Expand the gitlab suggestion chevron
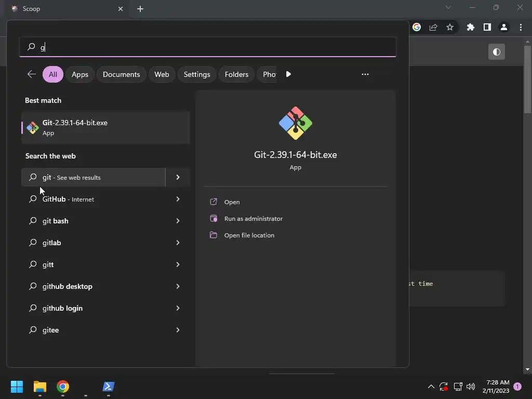Screen dimensions: 532x399 point(178,243)
